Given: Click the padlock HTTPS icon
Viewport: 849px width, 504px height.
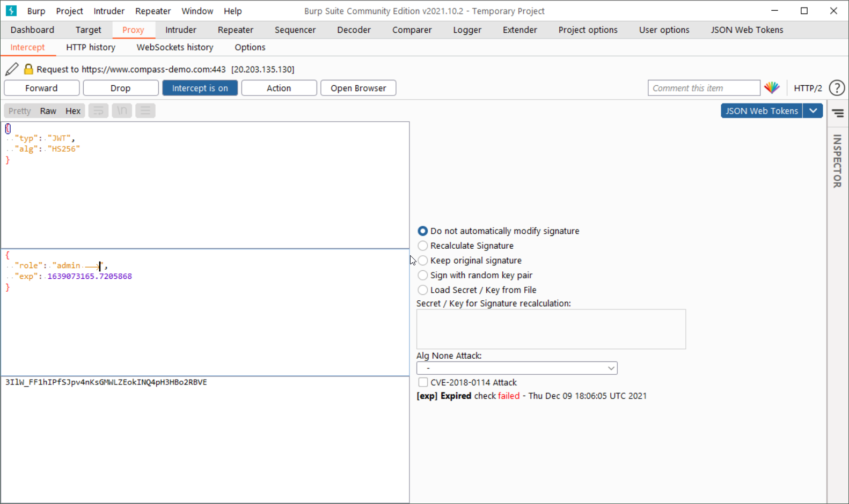Looking at the screenshot, I should click(28, 69).
